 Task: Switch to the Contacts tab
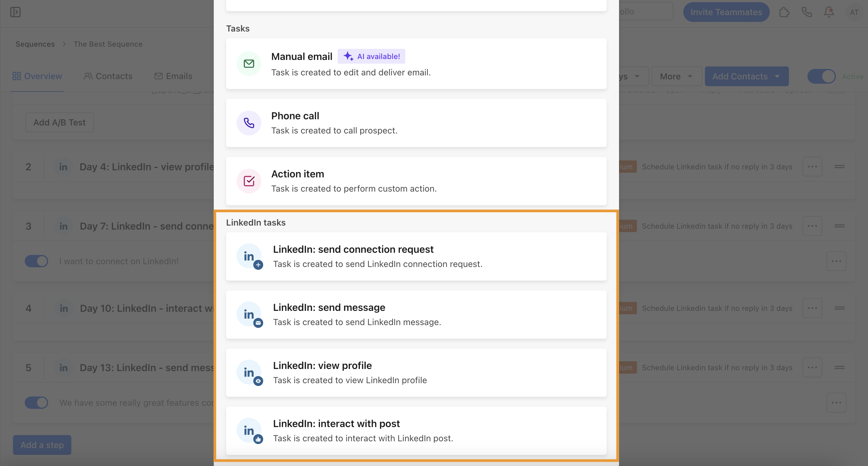[x=108, y=76]
